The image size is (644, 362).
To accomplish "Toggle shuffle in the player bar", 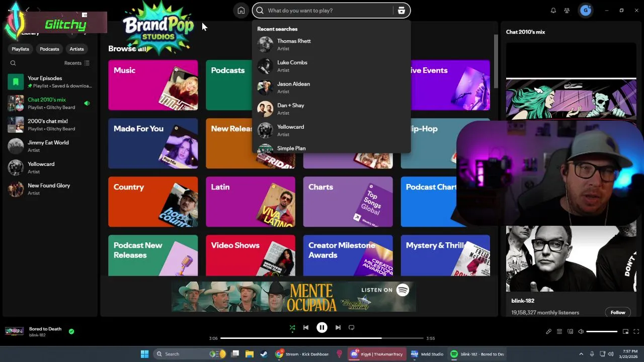I will click(x=292, y=327).
